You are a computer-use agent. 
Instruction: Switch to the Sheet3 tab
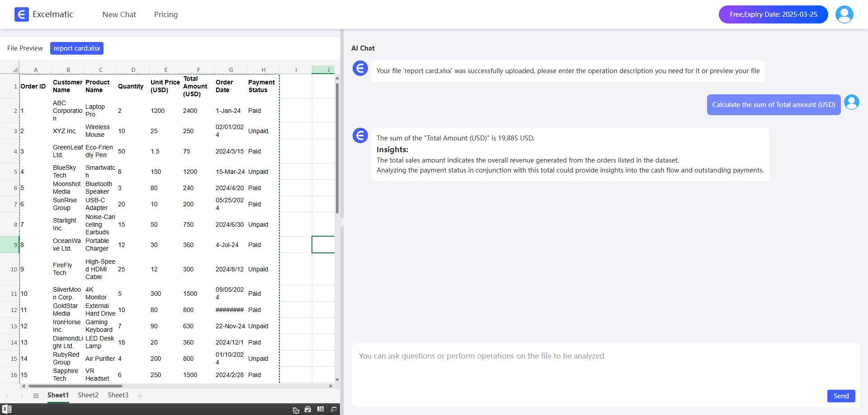[118, 395]
